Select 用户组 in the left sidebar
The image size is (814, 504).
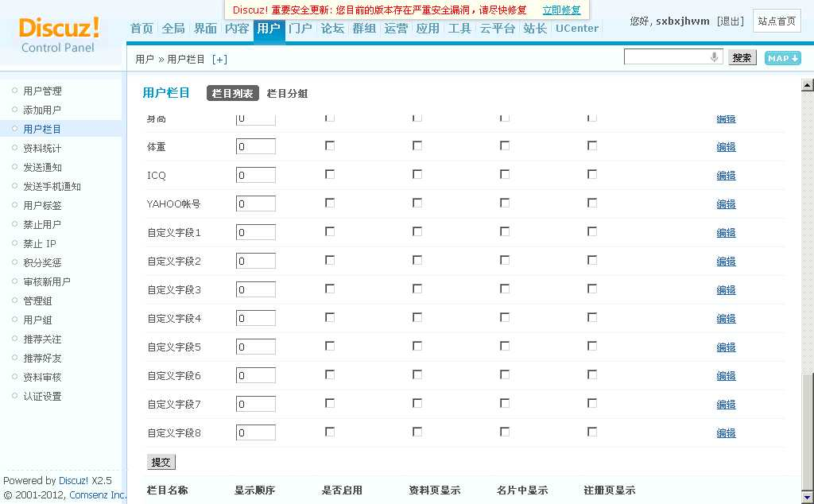pyautogui.click(x=37, y=320)
